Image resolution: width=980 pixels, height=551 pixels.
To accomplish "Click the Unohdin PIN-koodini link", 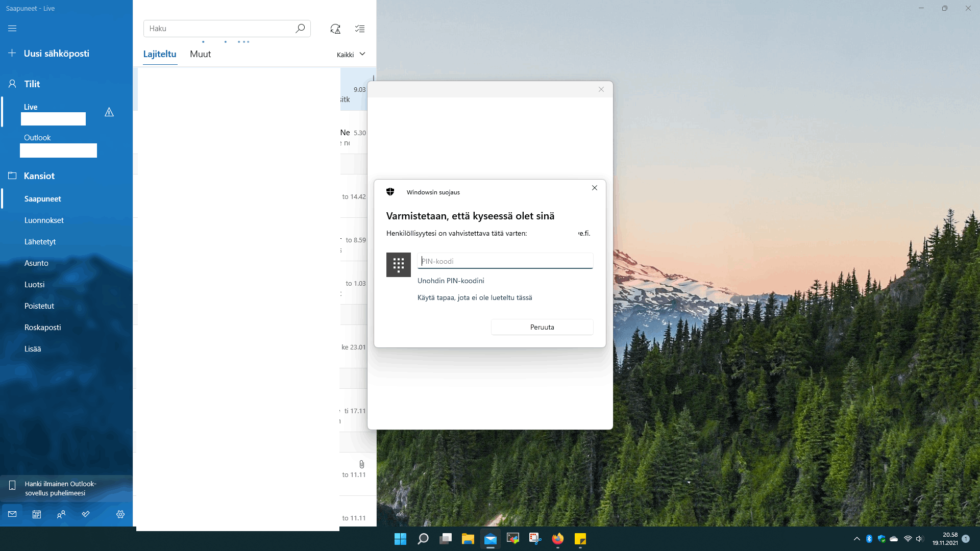I will click(x=451, y=281).
